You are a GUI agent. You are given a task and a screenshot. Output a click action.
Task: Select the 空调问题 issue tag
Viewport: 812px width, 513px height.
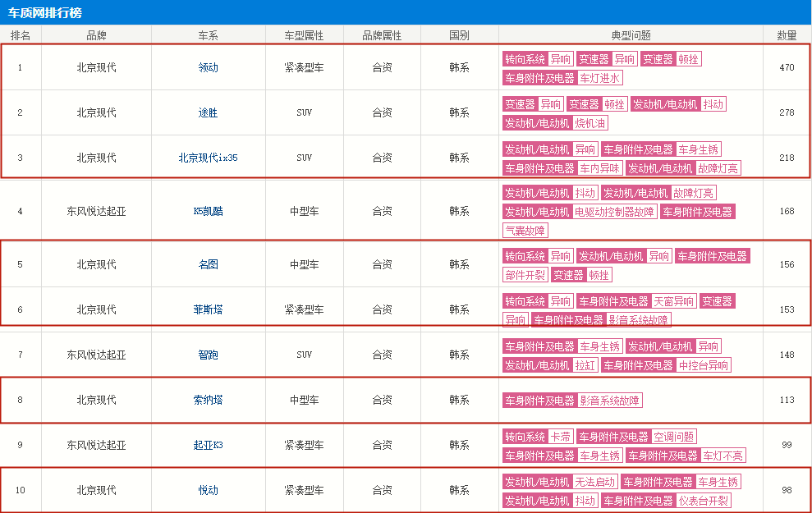(x=674, y=437)
